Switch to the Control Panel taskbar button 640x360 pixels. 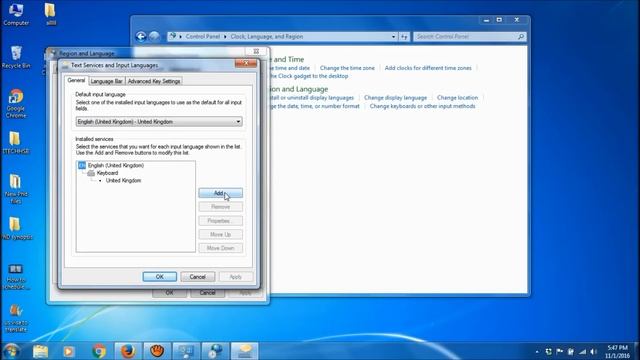[x=186, y=351]
